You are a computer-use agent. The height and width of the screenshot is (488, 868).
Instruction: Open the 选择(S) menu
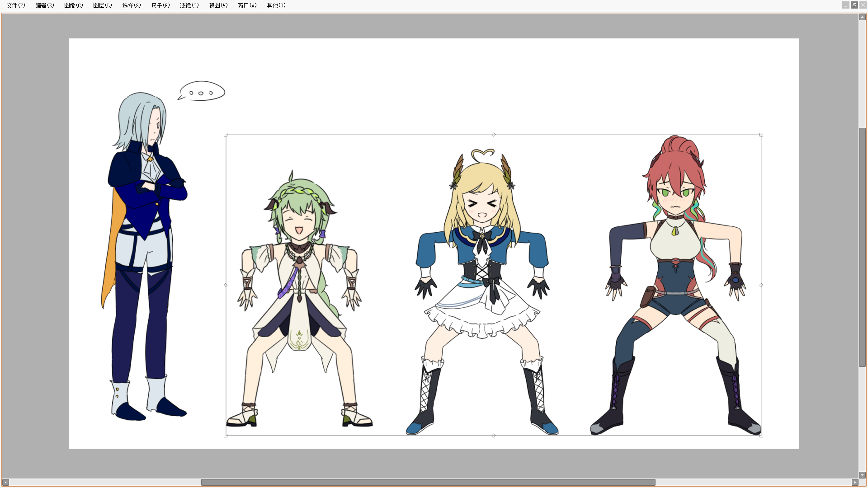132,5
